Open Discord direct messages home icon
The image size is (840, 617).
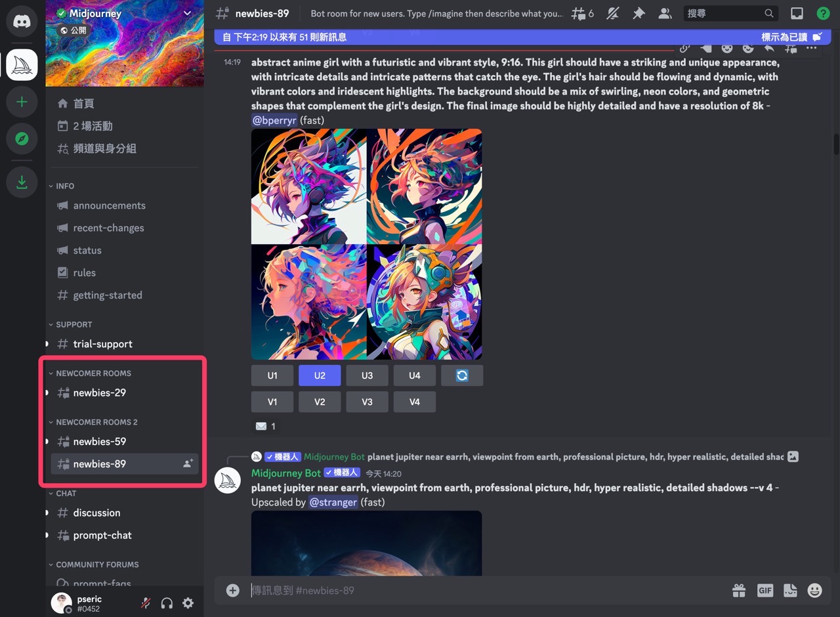pyautogui.click(x=22, y=22)
